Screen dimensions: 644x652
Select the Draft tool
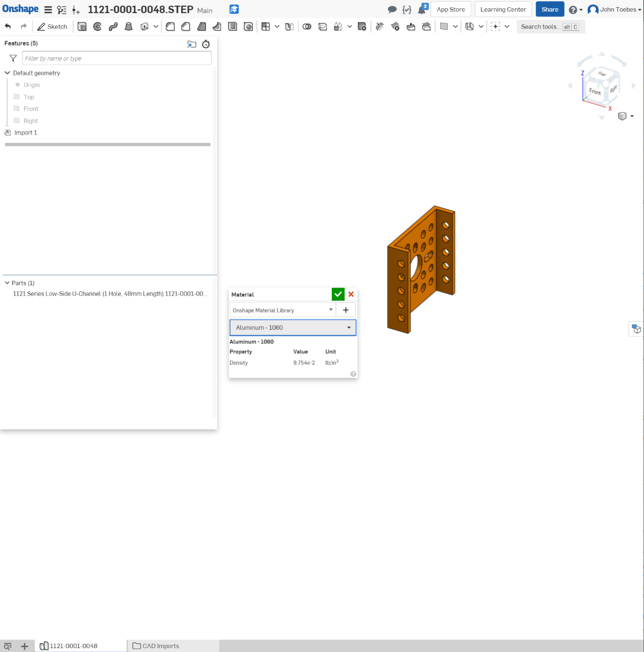[x=202, y=26]
